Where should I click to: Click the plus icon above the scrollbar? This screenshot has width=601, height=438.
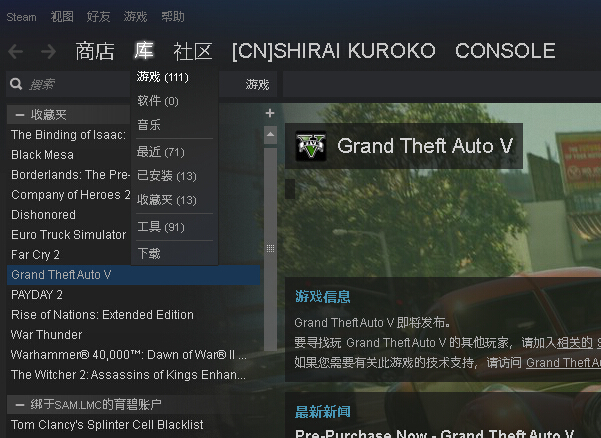pyautogui.click(x=270, y=113)
